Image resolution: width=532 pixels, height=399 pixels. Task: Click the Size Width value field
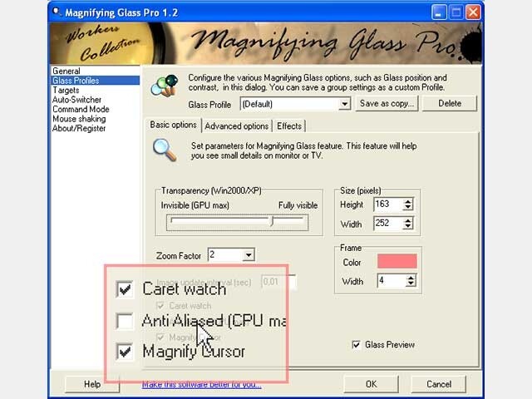coord(388,224)
